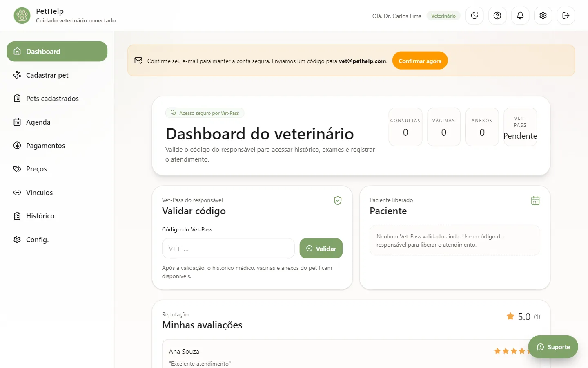The width and height of the screenshot is (588, 368).
Task: Click the Validar button
Action: 321,248
